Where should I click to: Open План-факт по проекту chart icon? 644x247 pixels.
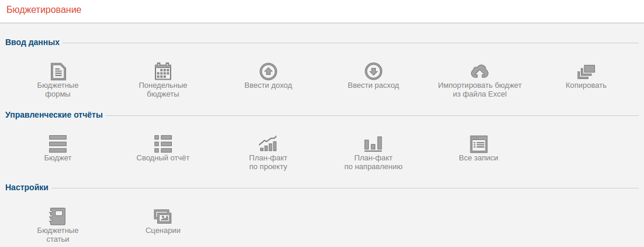click(x=268, y=143)
